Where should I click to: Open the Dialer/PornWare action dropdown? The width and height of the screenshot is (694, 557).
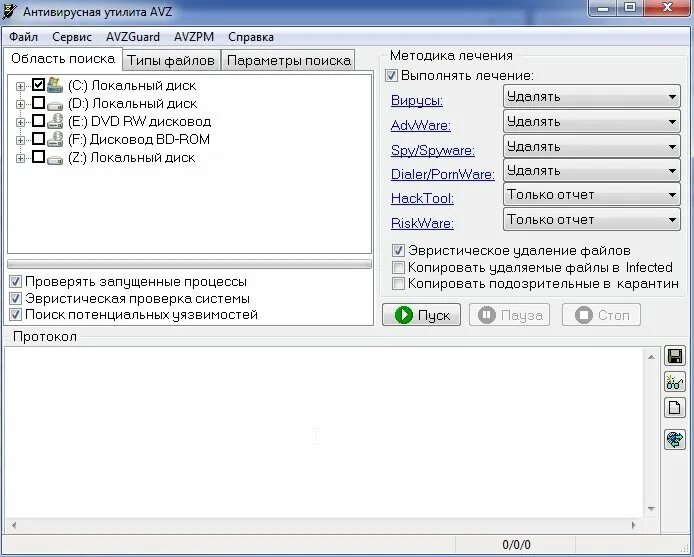pyautogui.click(x=592, y=171)
